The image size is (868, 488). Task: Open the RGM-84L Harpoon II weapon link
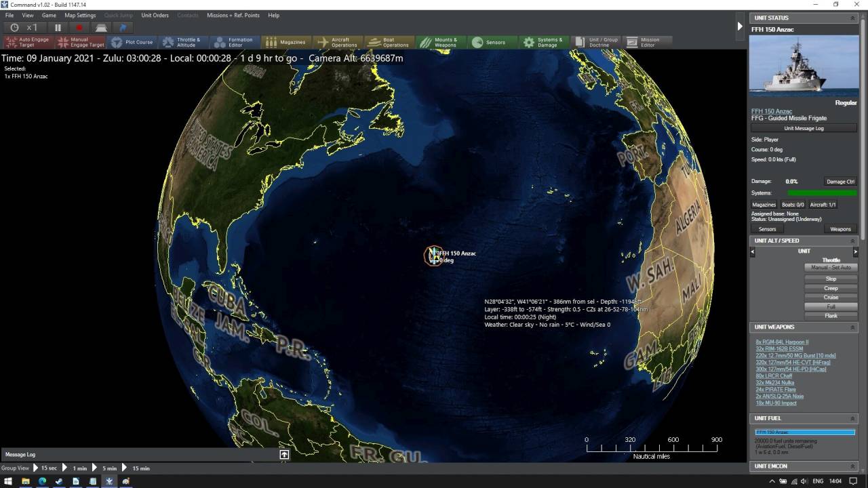[x=782, y=342]
